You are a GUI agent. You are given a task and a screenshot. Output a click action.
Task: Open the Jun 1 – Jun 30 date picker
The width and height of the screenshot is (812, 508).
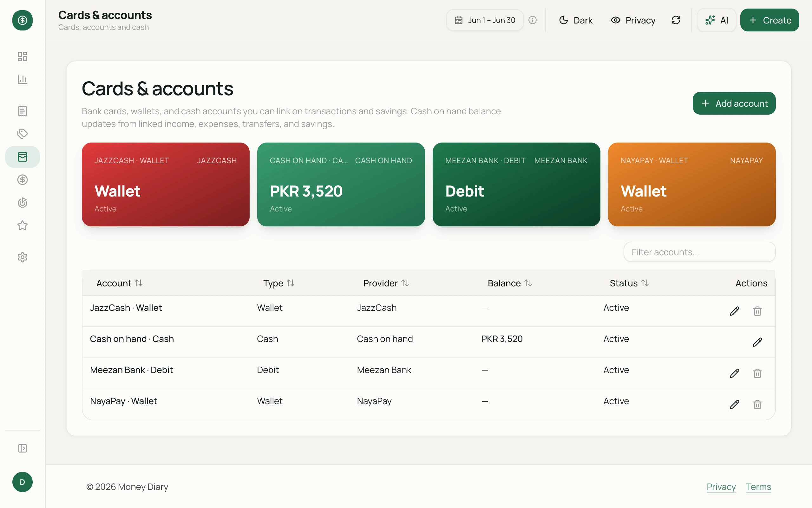485,20
